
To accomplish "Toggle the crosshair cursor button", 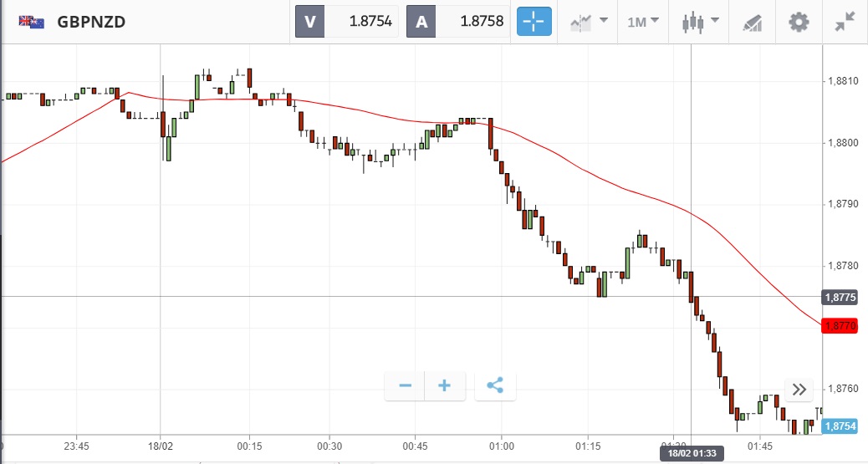I will click(534, 22).
